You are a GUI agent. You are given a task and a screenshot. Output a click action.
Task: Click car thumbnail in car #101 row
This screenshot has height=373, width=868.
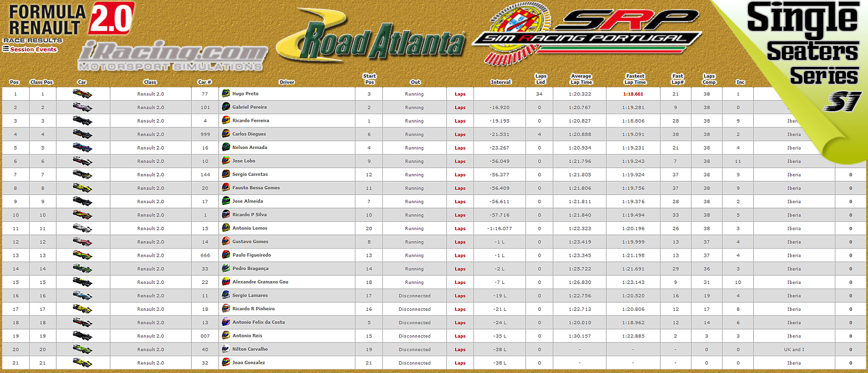tap(83, 107)
